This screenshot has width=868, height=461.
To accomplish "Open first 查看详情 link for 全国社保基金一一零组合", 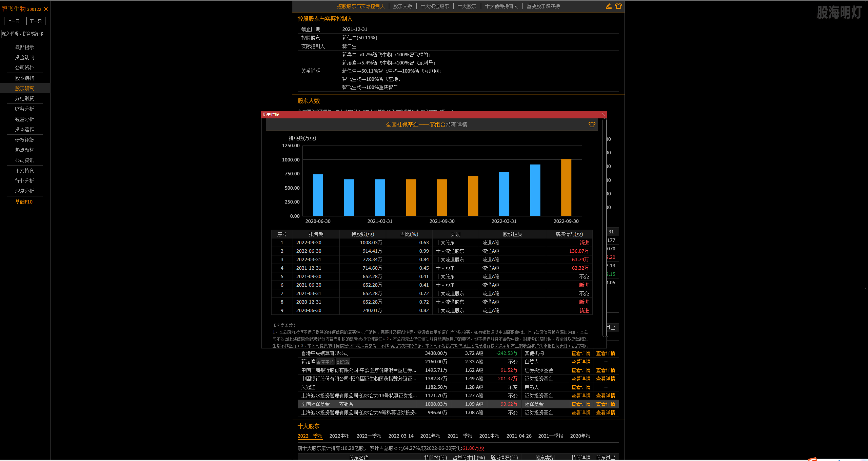I will pyautogui.click(x=581, y=404).
